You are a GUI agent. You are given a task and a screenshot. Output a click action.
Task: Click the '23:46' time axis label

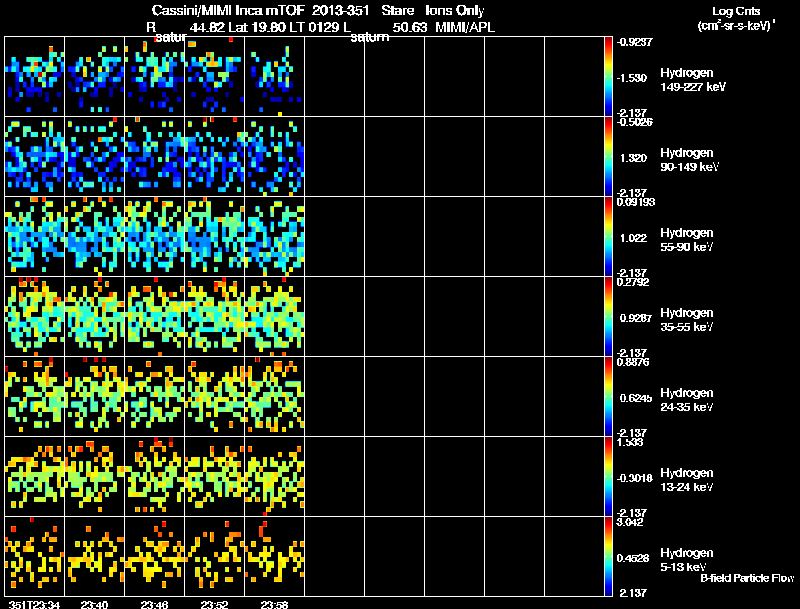coord(155,604)
